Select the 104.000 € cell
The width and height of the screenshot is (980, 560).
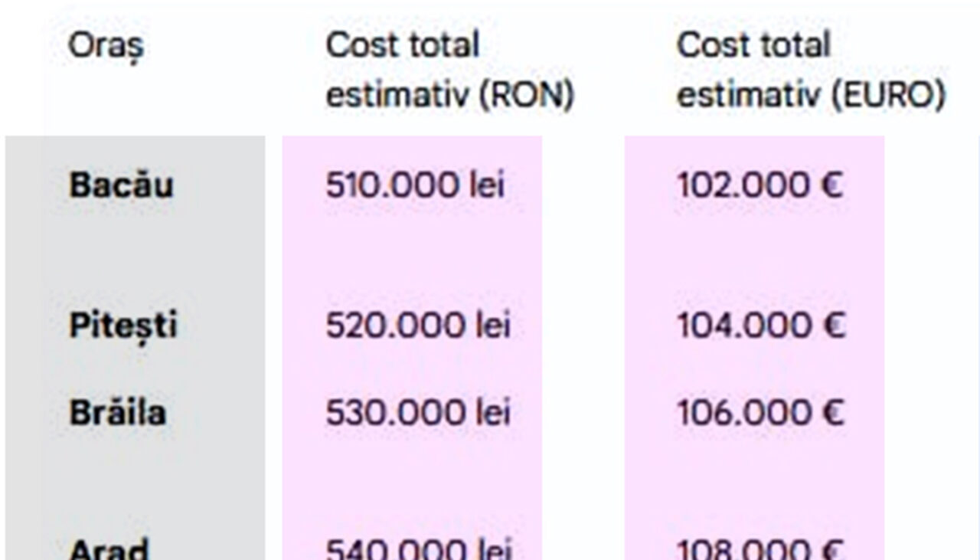coord(760,326)
